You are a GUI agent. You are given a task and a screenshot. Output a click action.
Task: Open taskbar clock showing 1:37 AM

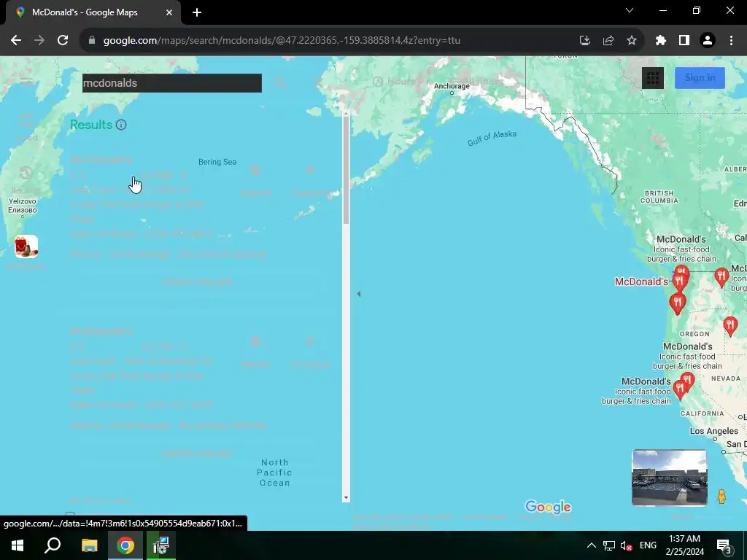point(684,545)
